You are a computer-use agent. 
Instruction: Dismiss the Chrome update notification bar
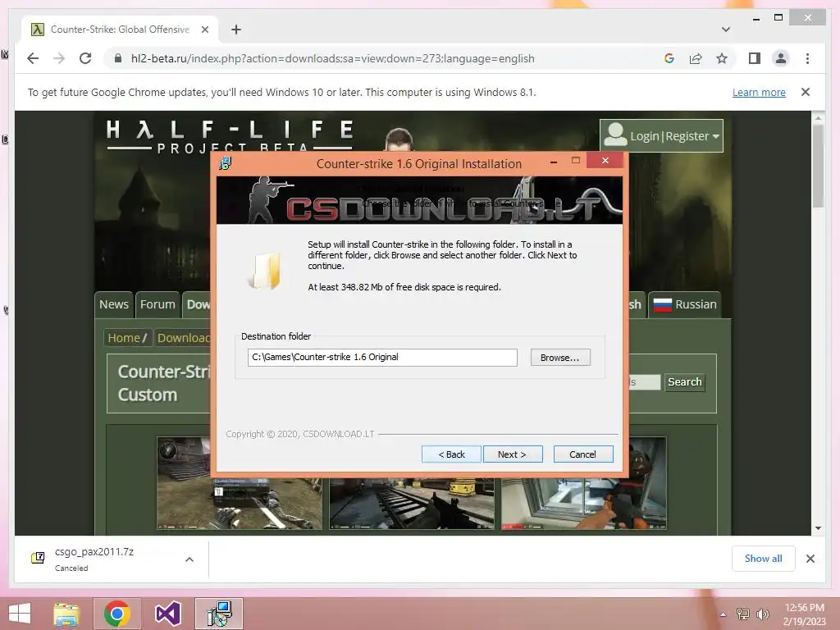pos(806,92)
